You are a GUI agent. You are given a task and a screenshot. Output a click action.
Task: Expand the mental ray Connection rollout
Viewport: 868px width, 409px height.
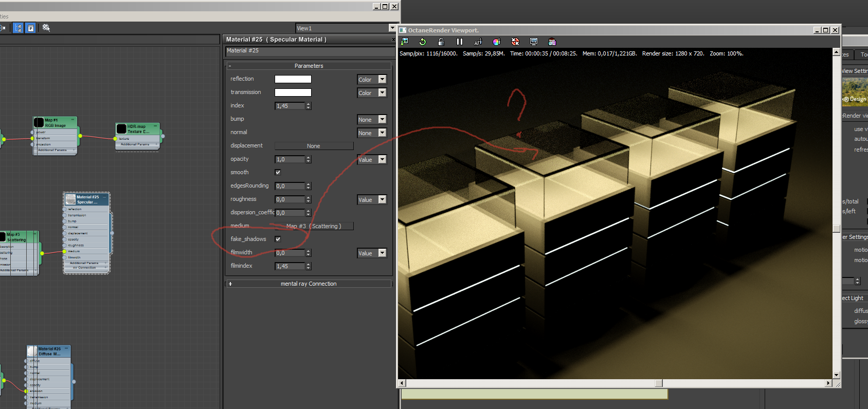(x=309, y=284)
